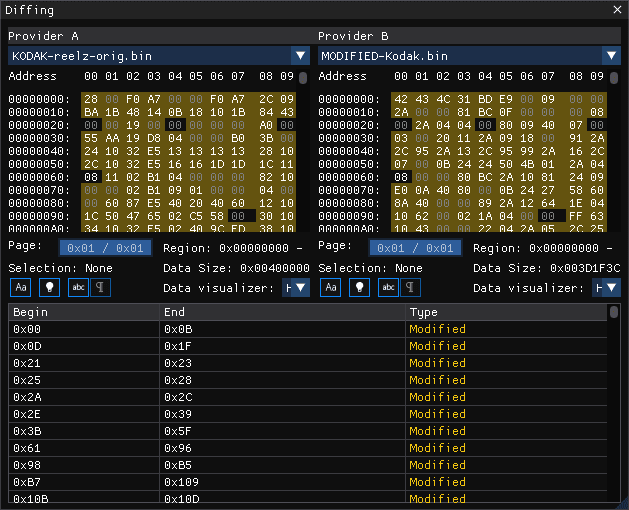
Task: Select the Begin column header
Action: tap(84, 312)
